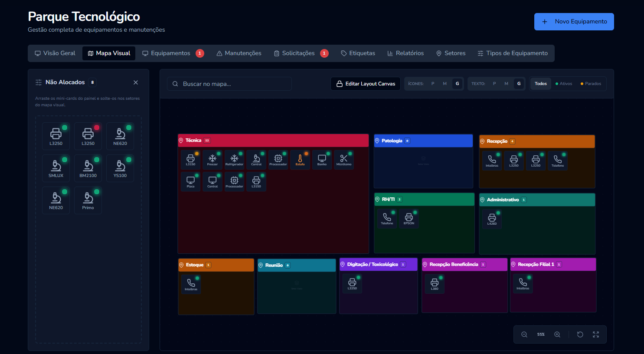Screen dimensions: 644x354
Task: Open the Relatórios tab
Action: tap(405, 53)
